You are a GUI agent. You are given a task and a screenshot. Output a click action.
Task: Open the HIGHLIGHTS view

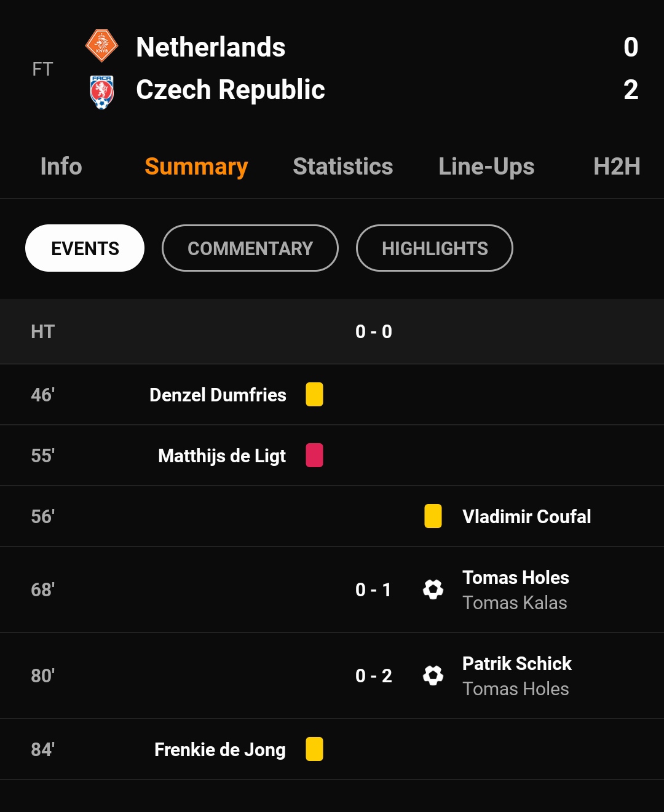(x=435, y=248)
